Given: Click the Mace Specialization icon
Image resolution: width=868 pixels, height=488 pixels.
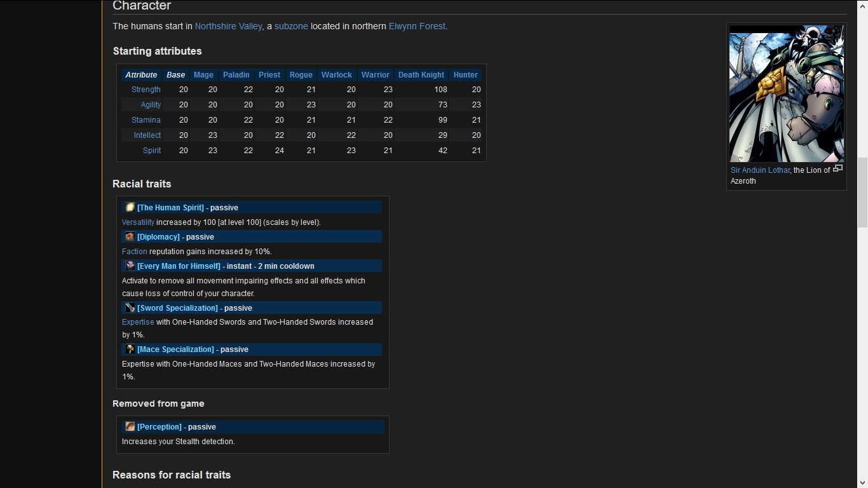Looking at the screenshot, I should pos(130,349).
